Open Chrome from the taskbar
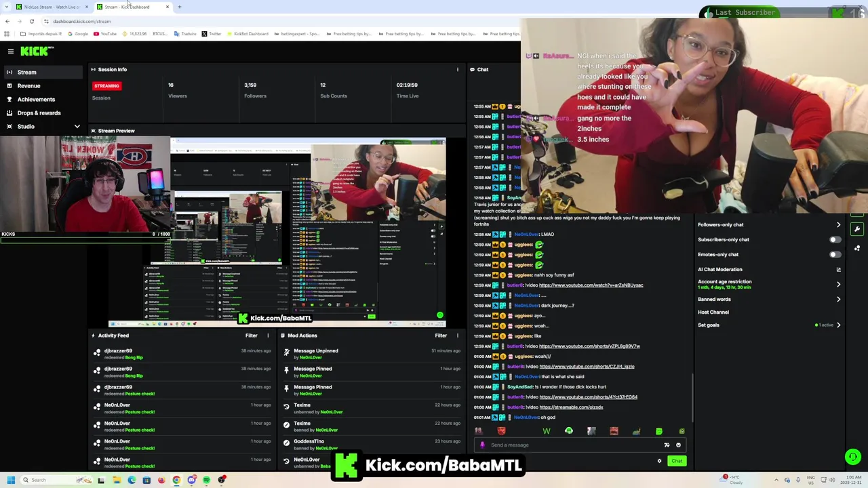The height and width of the screenshot is (488, 868). coord(176,480)
